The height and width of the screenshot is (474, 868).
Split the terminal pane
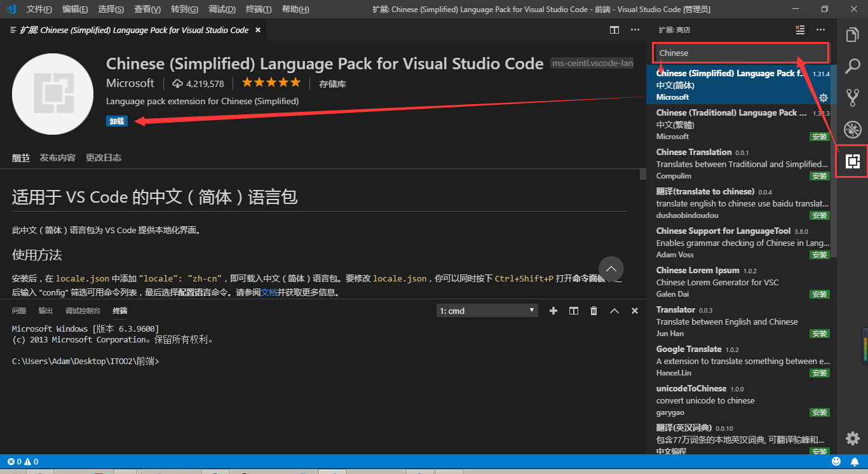click(573, 311)
